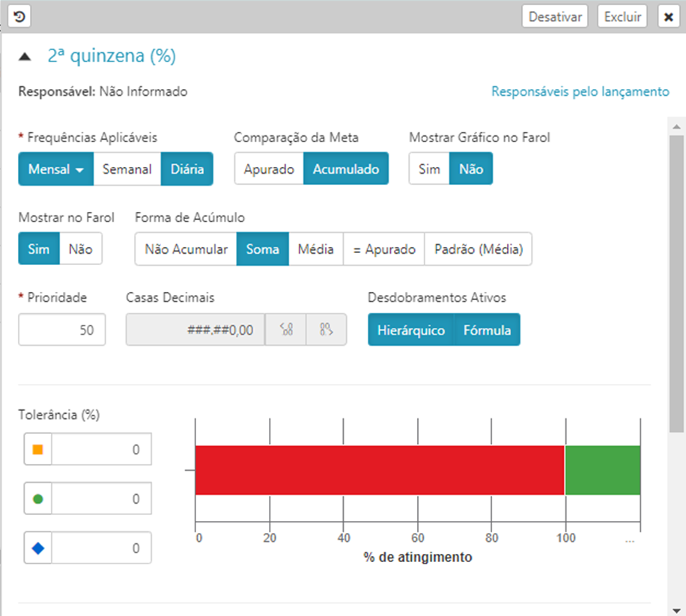Viewport: 686px width, 616px height.
Task: Set Mostrar no Farol to Sim
Action: tap(39, 248)
